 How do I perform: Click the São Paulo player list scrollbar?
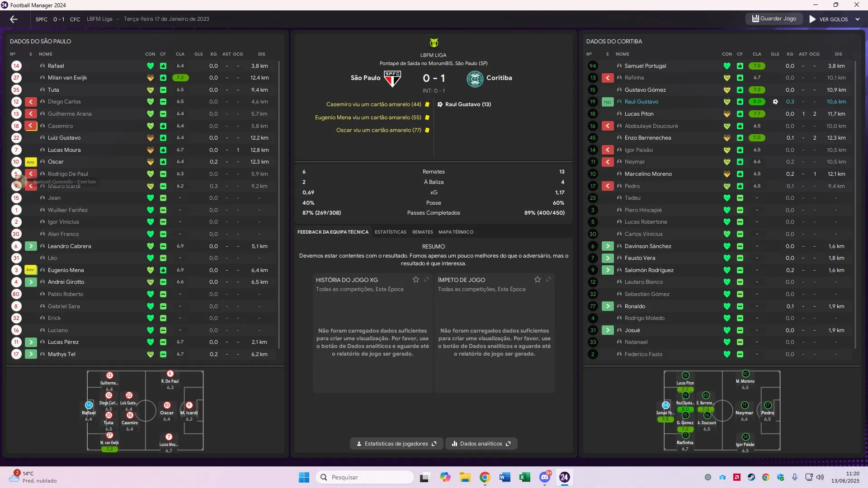coord(279,205)
